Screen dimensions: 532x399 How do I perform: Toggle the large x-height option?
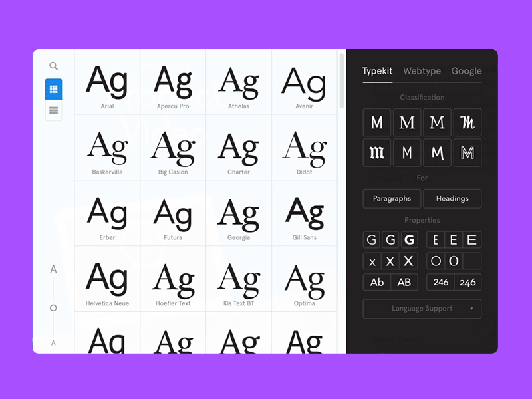click(408, 261)
